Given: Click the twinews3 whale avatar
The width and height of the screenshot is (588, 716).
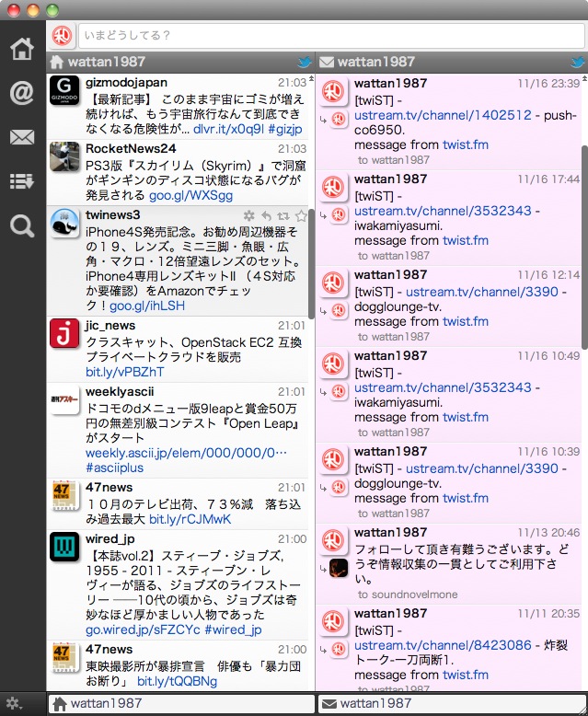Looking at the screenshot, I should 64,224.
